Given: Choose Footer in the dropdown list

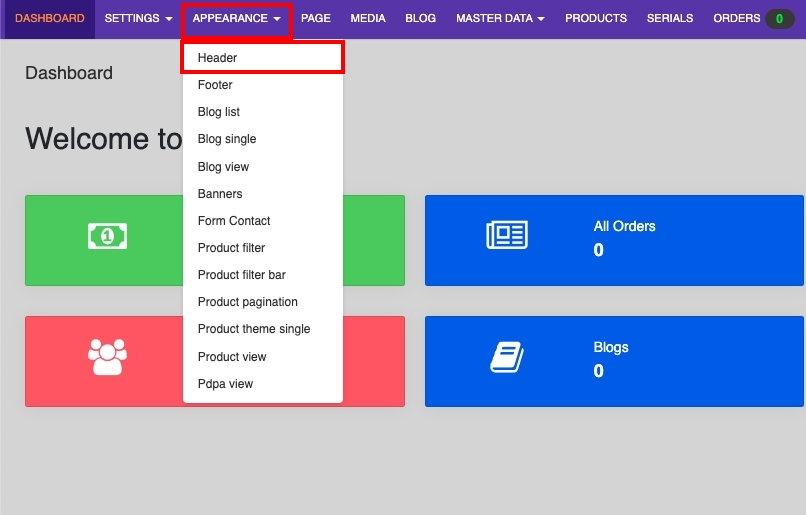Looking at the screenshot, I should coord(215,85).
